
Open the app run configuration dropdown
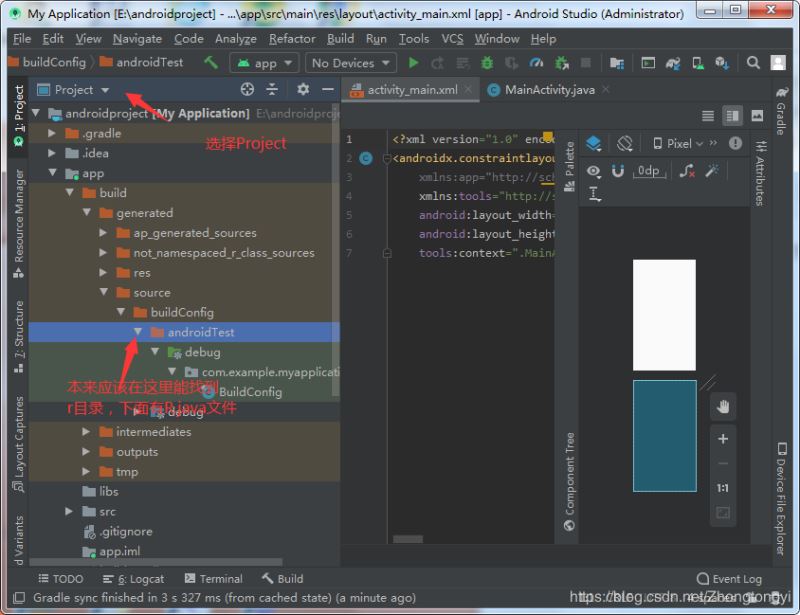[x=264, y=62]
